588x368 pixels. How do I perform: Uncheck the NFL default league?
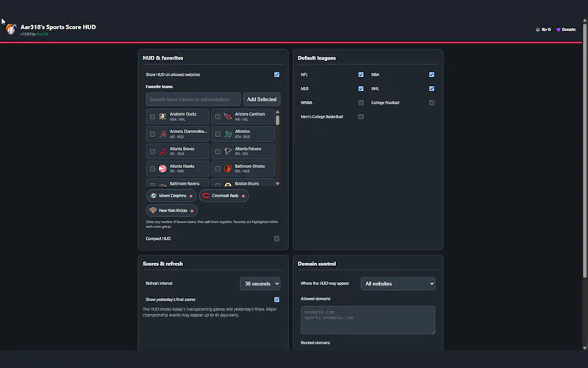coord(361,75)
